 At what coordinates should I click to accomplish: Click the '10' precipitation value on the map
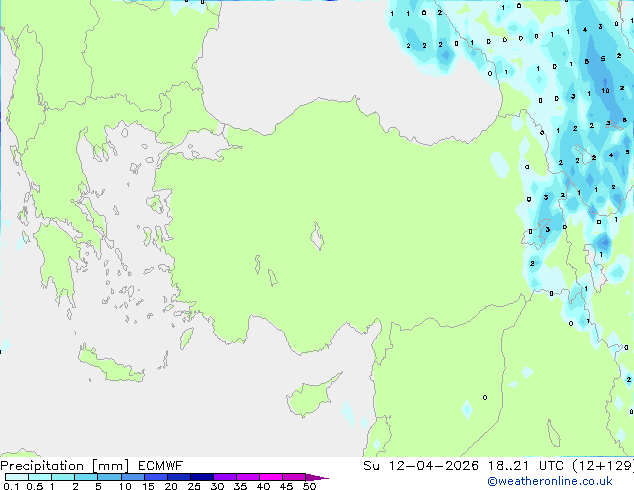pos(605,91)
